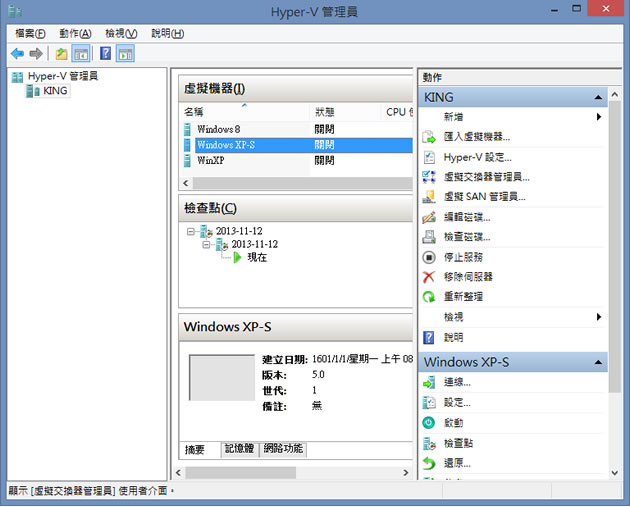Toggle the Action pane toolbar icon
Screen dimensions: 630x507
(125, 53)
